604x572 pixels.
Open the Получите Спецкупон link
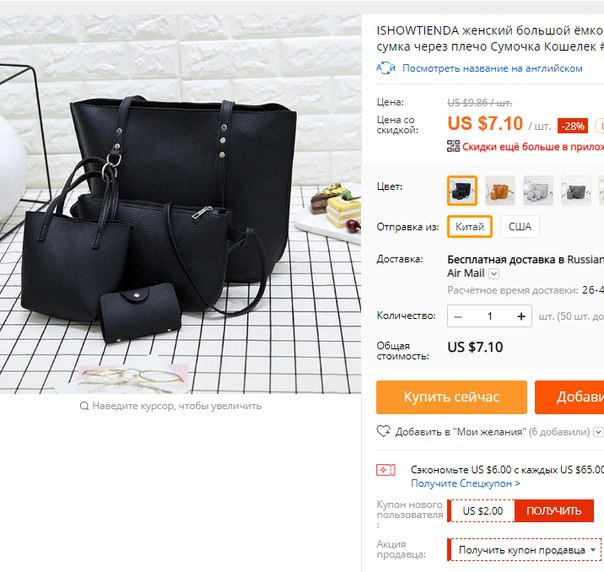[x=465, y=483]
